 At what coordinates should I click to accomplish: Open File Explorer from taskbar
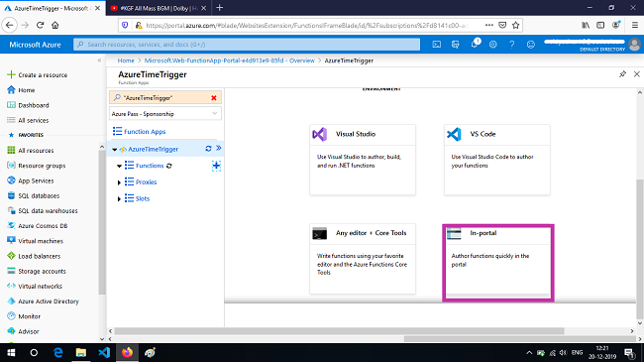pos(81,352)
